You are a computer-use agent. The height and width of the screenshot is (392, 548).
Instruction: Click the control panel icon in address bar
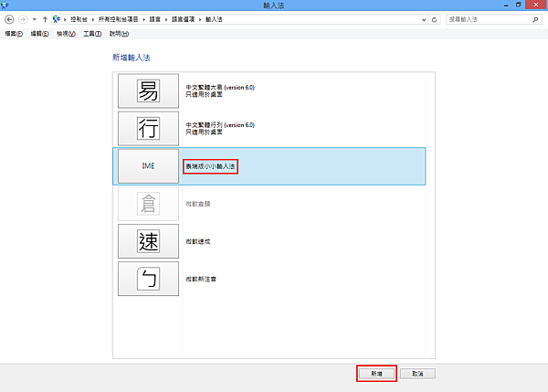57,19
